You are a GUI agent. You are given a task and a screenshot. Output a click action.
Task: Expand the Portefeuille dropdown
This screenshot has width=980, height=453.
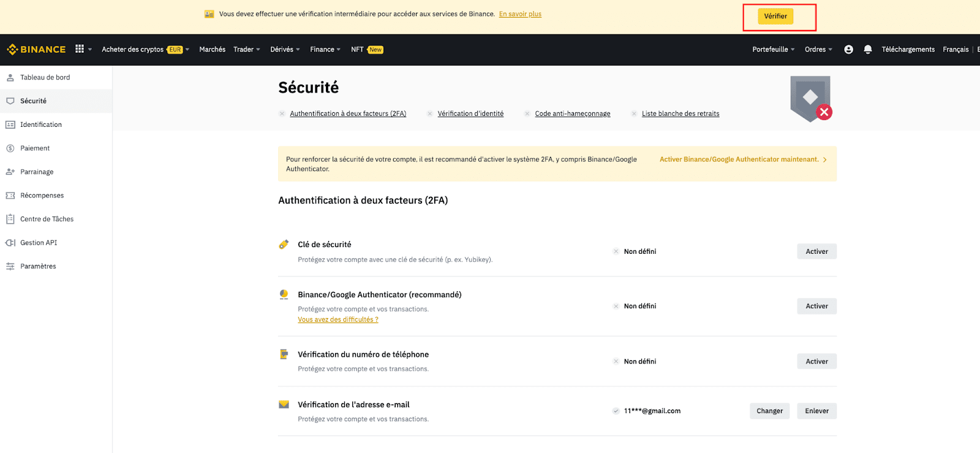(793, 50)
